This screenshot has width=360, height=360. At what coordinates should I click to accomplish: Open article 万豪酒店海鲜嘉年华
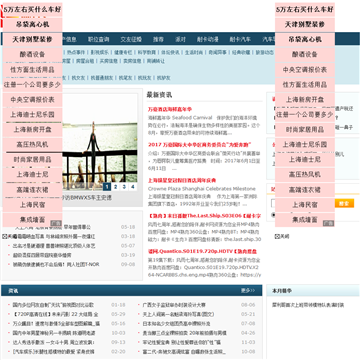[x=170, y=109]
